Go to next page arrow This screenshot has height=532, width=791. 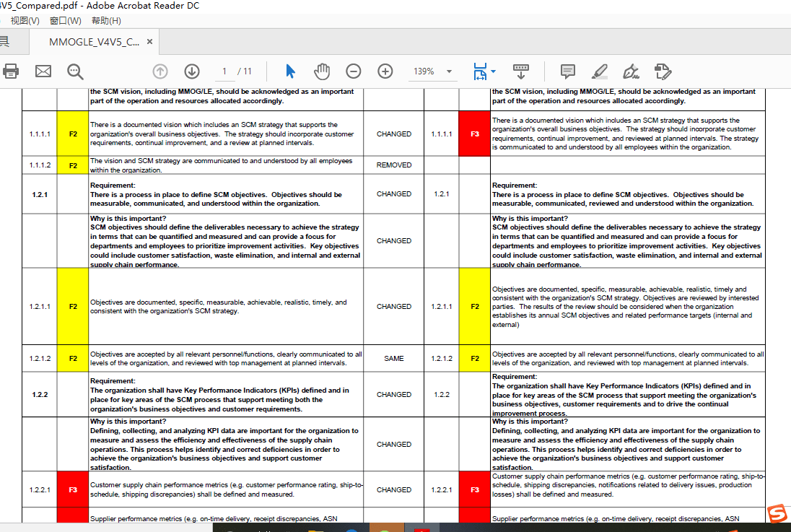tap(191, 71)
